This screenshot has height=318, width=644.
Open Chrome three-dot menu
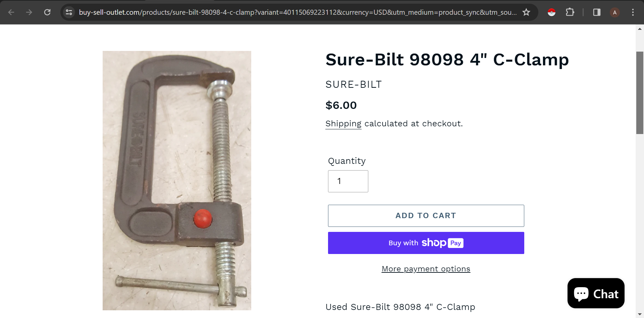click(x=633, y=12)
